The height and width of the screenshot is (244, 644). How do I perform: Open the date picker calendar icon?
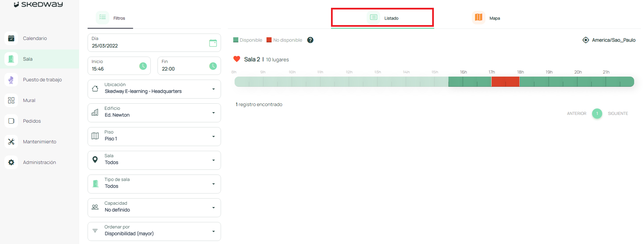click(213, 43)
